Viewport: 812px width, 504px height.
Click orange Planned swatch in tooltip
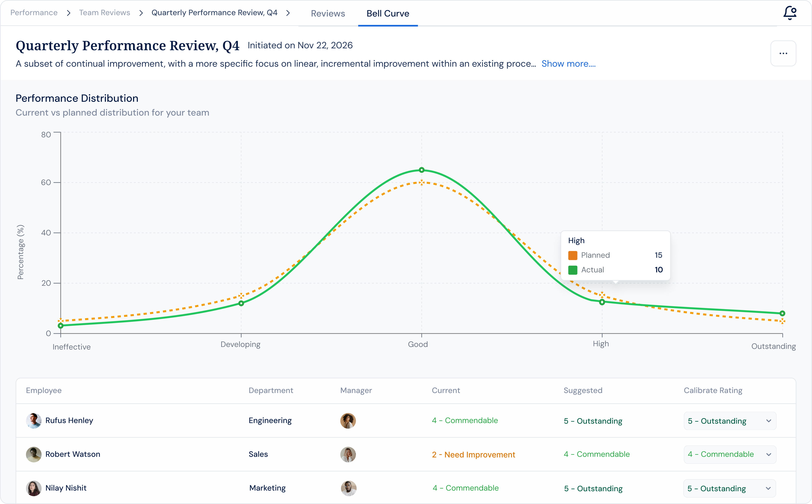tap(573, 255)
